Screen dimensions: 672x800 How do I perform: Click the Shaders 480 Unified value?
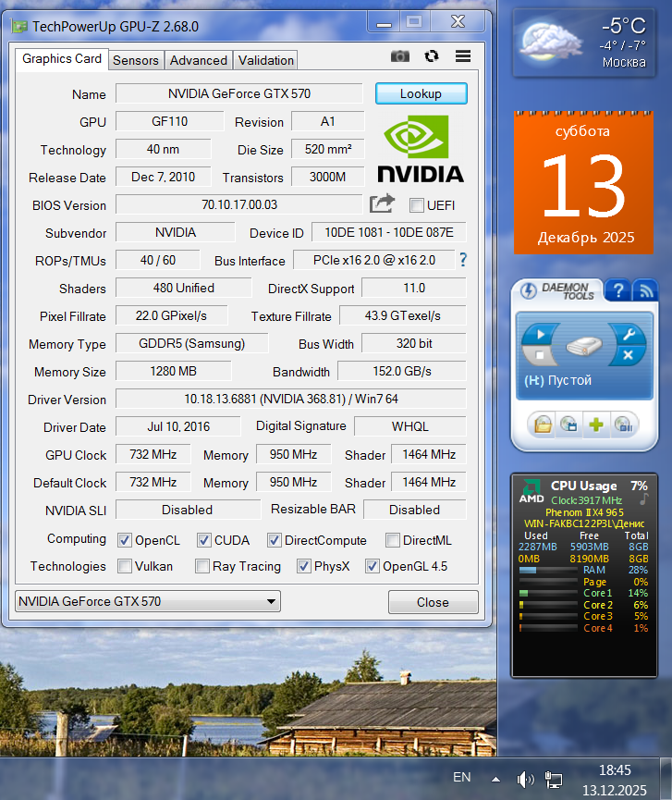(184, 288)
